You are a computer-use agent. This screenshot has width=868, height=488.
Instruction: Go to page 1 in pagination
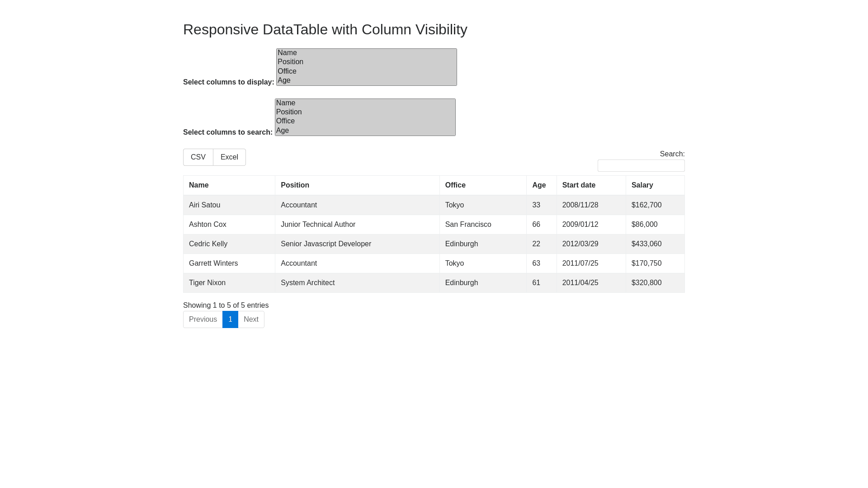[230, 319]
